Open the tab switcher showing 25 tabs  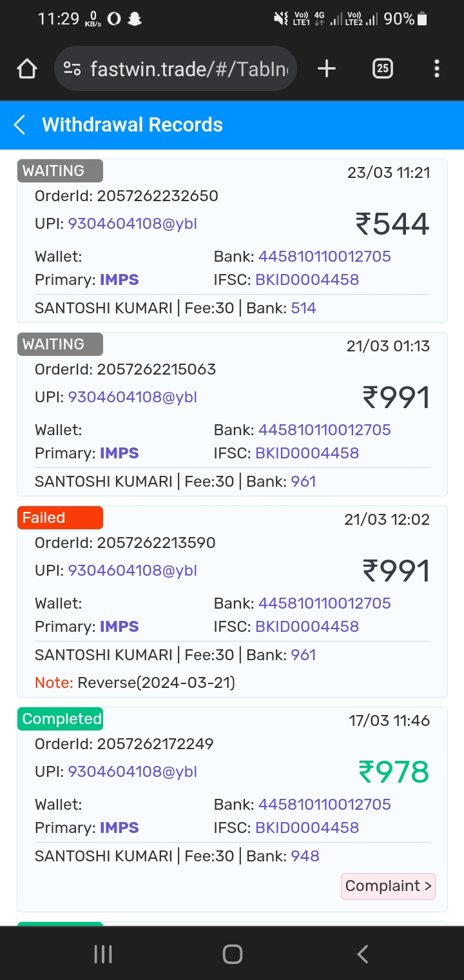click(383, 69)
